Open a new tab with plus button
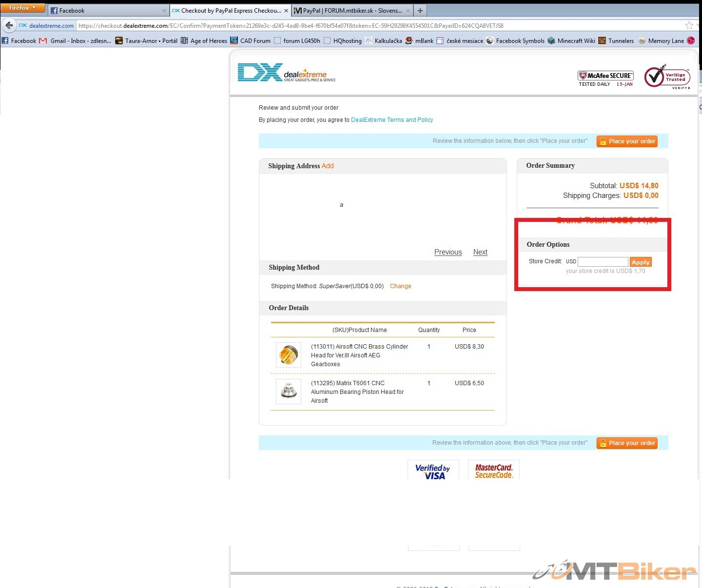This screenshot has width=702, height=588. (420, 10)
